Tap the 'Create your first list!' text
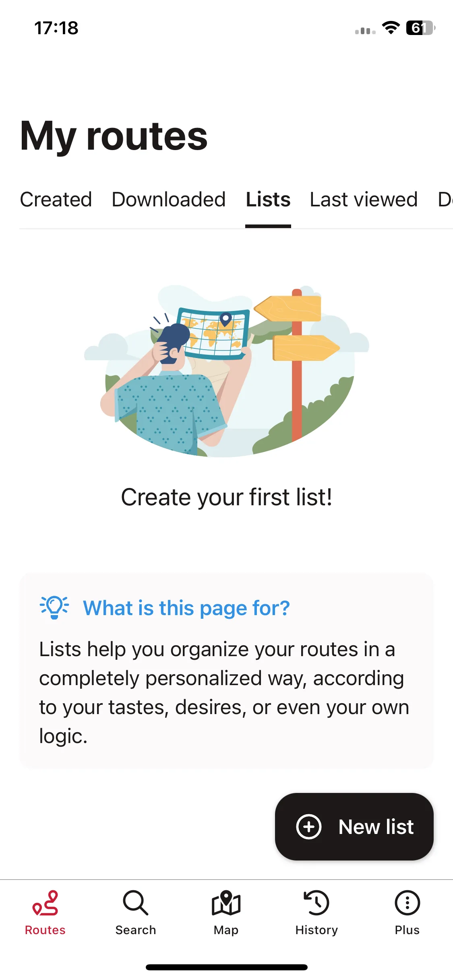Viewport: 453px width, 980px height. [226, 497]
